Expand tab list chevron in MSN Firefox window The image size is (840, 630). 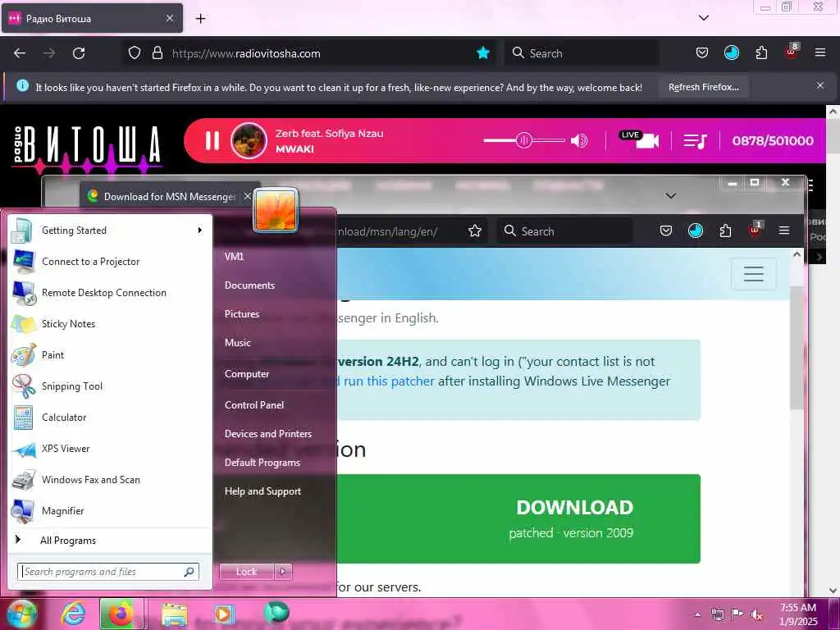(671, 195)
